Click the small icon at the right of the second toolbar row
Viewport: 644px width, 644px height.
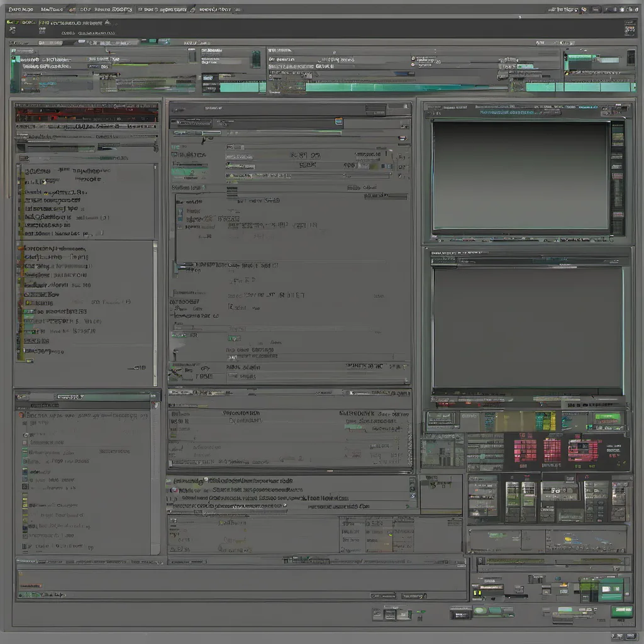pyautogui.click(x=630, y=28)
